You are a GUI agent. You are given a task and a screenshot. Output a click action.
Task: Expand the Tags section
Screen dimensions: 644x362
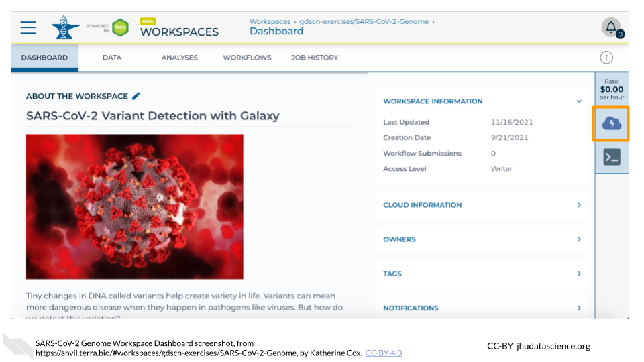coord(579,274)
